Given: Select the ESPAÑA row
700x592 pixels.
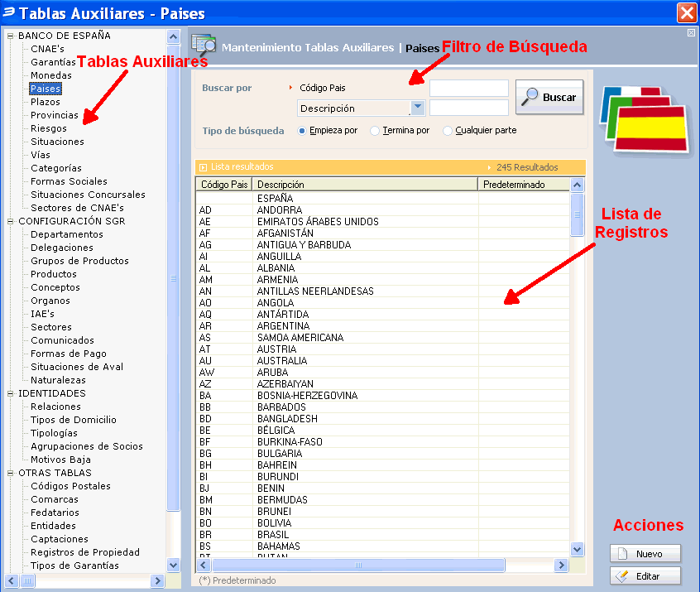Looking at the screenshot, I should (382, 199).
